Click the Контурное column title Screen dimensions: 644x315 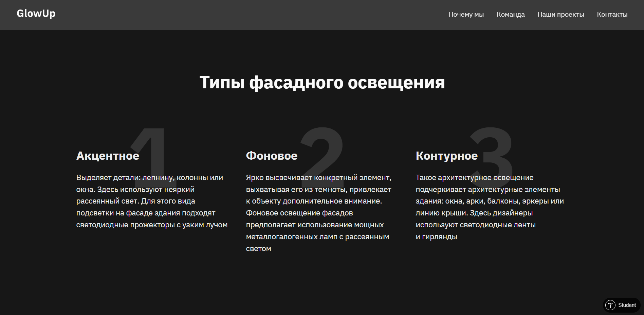[x=447, y=156]
